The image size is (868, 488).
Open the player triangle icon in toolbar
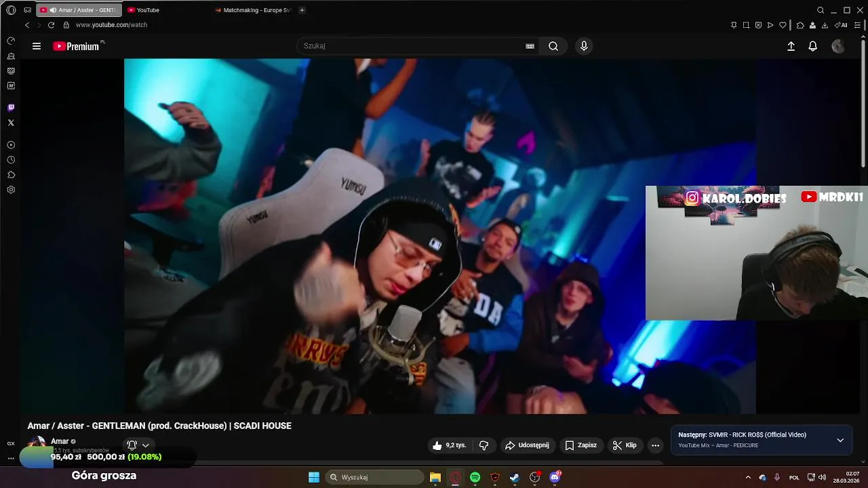(x=770, y=25)
